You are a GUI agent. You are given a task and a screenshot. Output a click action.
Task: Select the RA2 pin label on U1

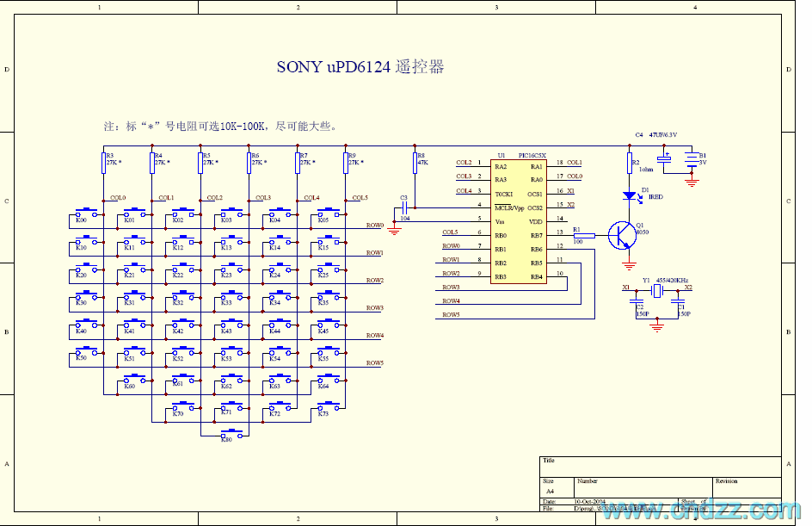pyautogui.click(x=501, y=167)
